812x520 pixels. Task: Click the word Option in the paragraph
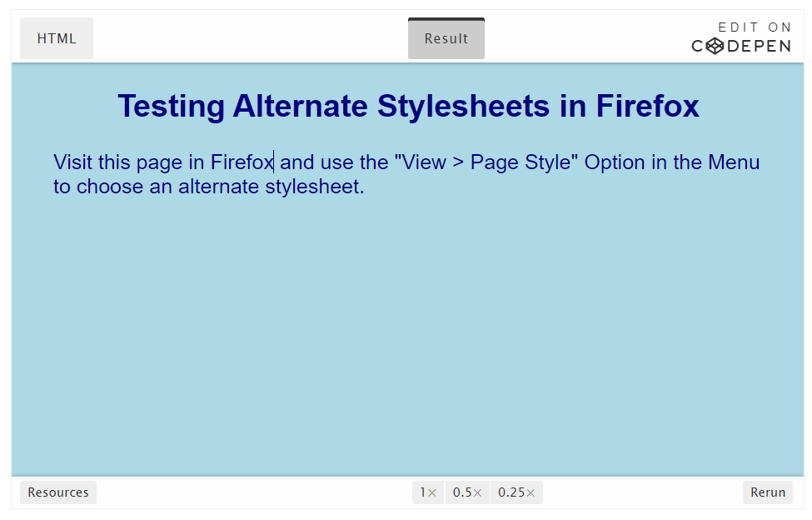point(615,162)
